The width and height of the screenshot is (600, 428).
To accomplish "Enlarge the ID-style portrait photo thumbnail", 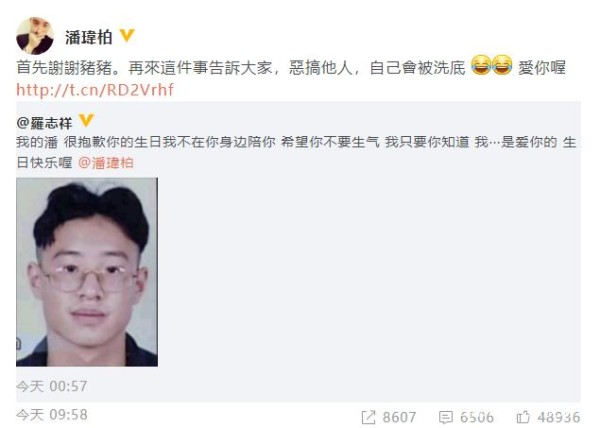I will point(87,272).
